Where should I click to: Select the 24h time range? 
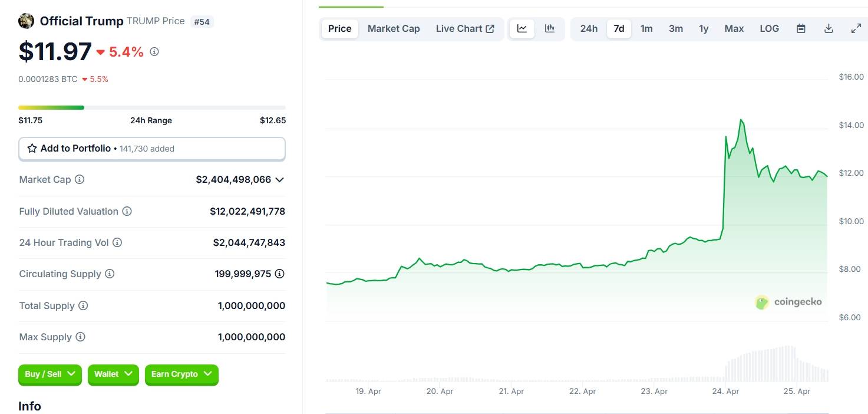(x=589, y=28)
